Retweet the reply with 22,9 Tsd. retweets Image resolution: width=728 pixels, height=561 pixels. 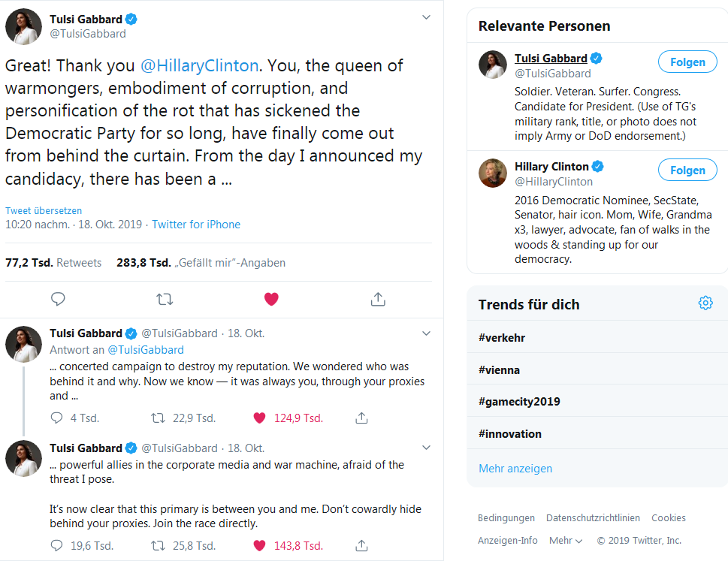(159, 418)
